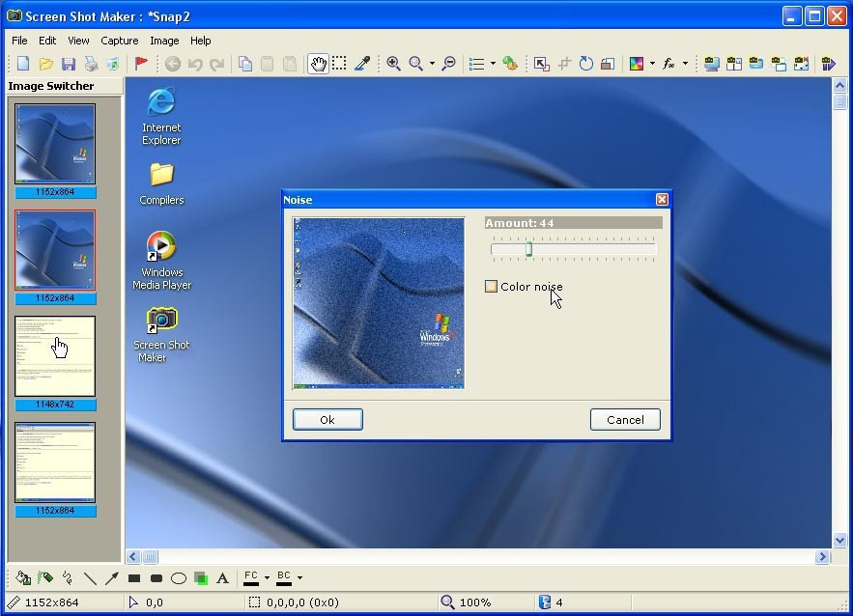Click the noise Amount slider handle
The image size is (853, 616).
(528, 249)
